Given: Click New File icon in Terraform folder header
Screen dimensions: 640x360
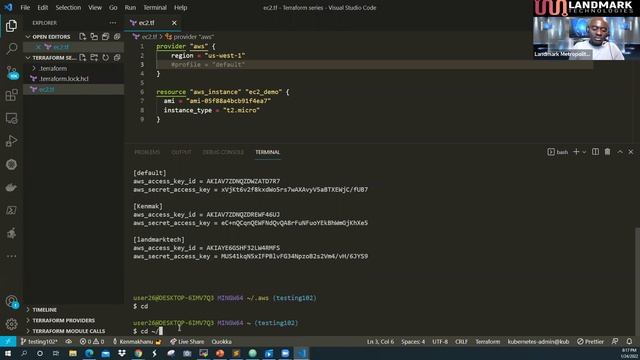Looking at the screenshot, I should pyautogui.click(x=82, y=58).
